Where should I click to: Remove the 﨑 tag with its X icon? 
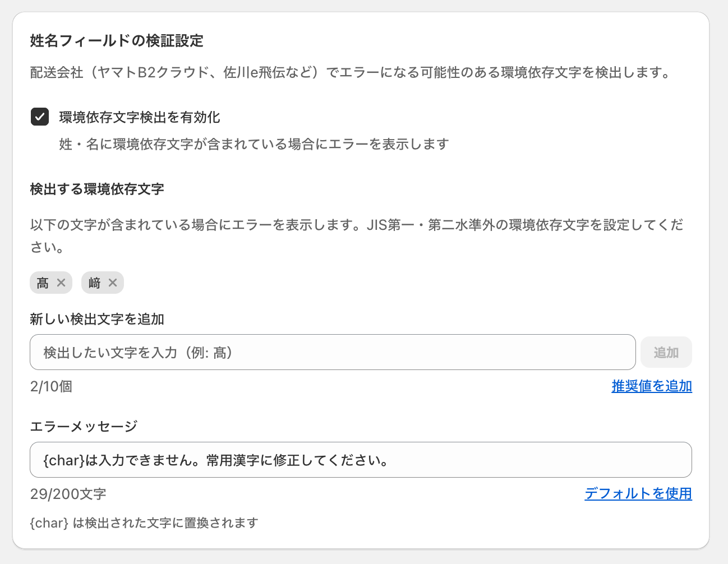113,283
